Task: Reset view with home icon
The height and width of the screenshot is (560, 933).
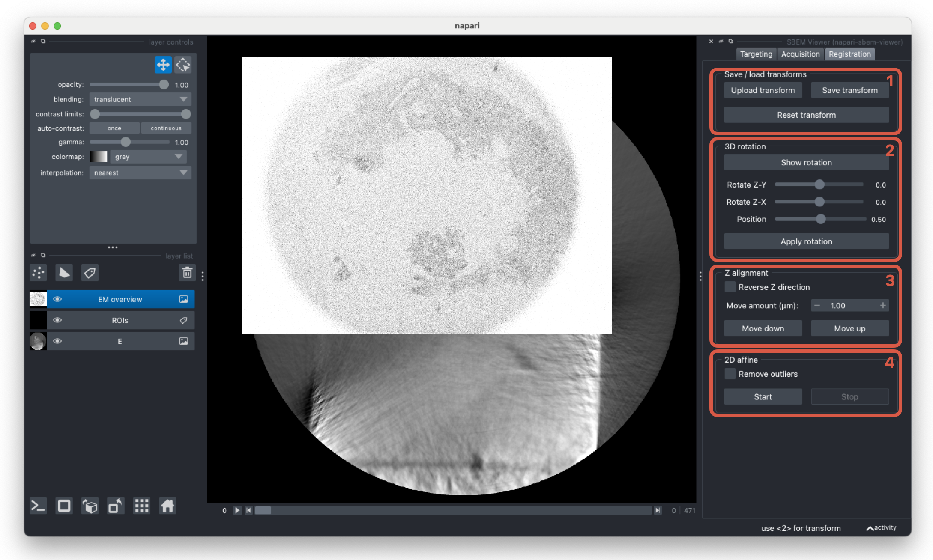Action: click(x=167, y=506)
